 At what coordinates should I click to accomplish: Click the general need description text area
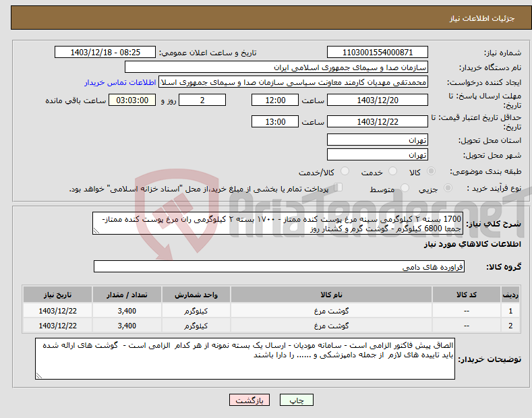click(278, 223)
